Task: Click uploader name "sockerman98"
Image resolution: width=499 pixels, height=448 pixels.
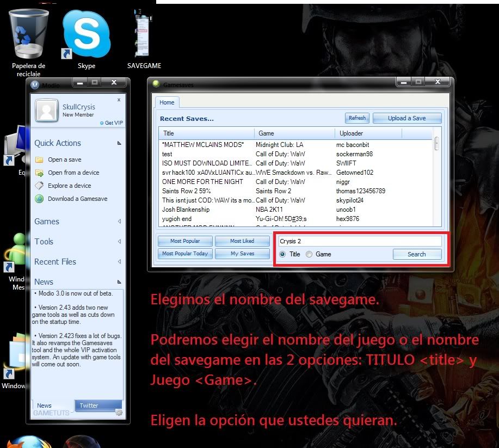Action: click(354, 154)
